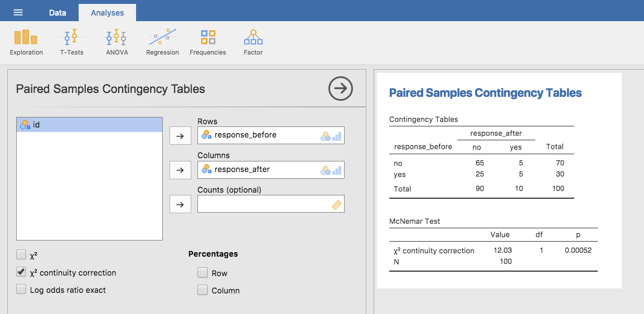Uncheck χ² continuity correction
Viewport: 644px width, 314px height.
click(x=21, y=272)
